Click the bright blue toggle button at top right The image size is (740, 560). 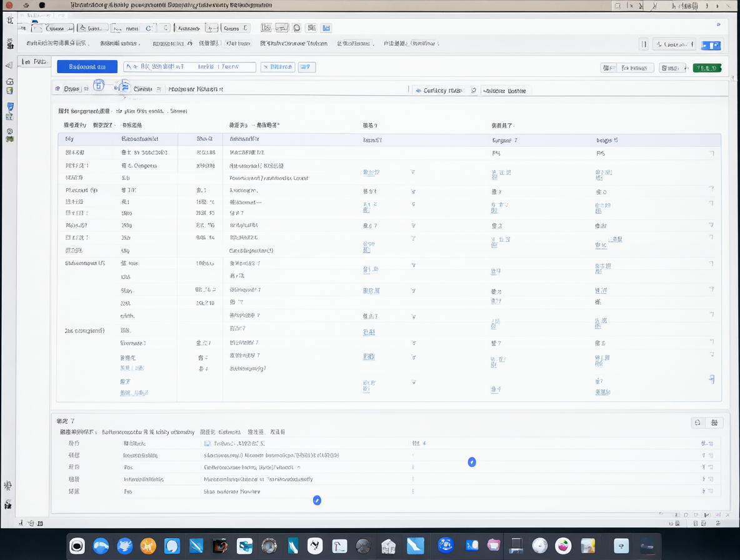[711, 45]
